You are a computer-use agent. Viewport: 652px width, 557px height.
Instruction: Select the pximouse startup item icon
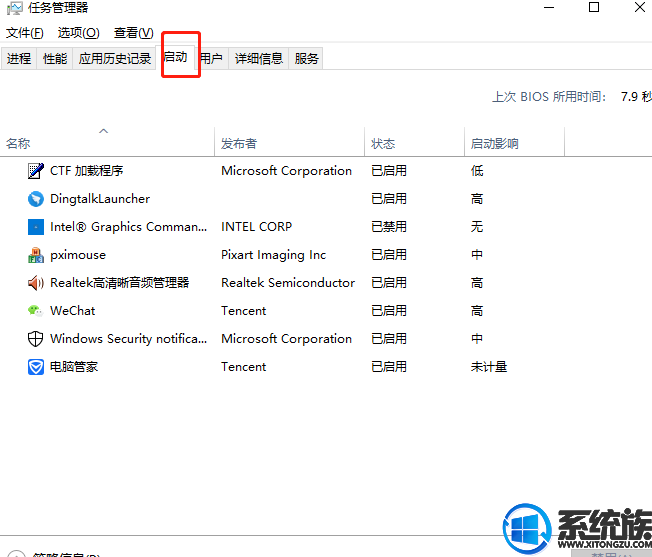[36, 255]
